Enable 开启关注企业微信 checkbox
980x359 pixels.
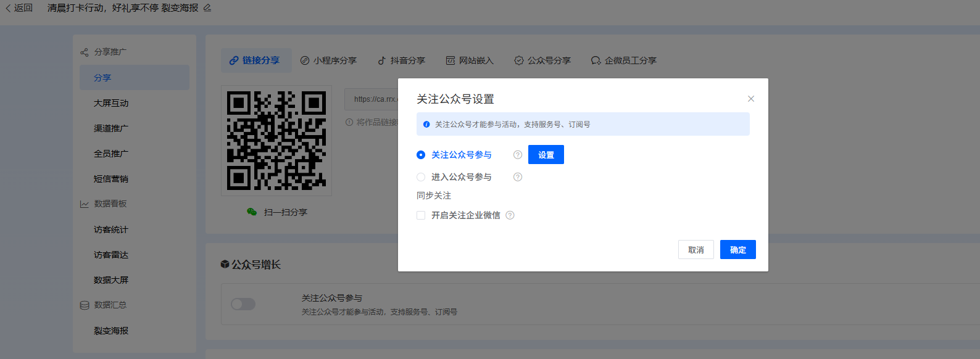(421, 215)
